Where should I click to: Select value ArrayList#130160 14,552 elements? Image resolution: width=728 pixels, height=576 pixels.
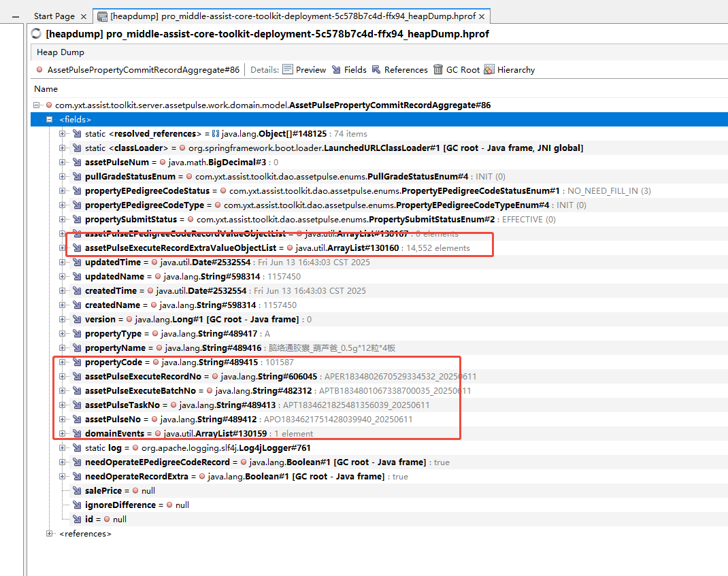382,248
